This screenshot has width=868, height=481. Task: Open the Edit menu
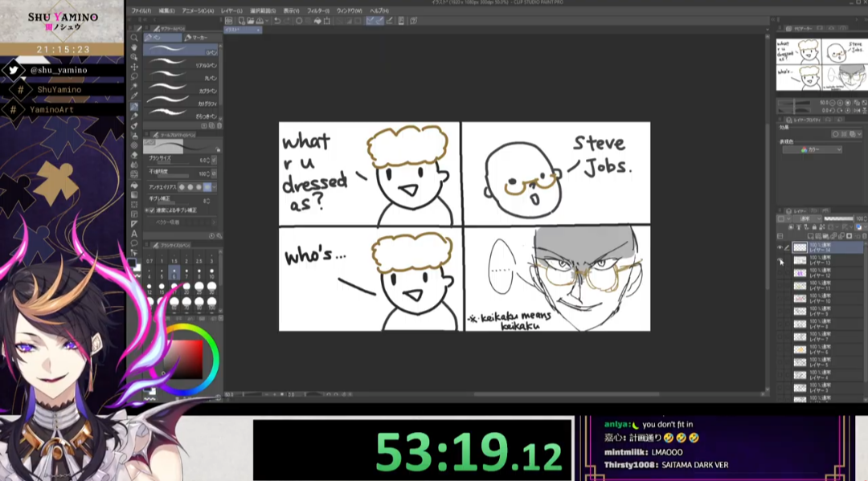(x=166, y=11)
